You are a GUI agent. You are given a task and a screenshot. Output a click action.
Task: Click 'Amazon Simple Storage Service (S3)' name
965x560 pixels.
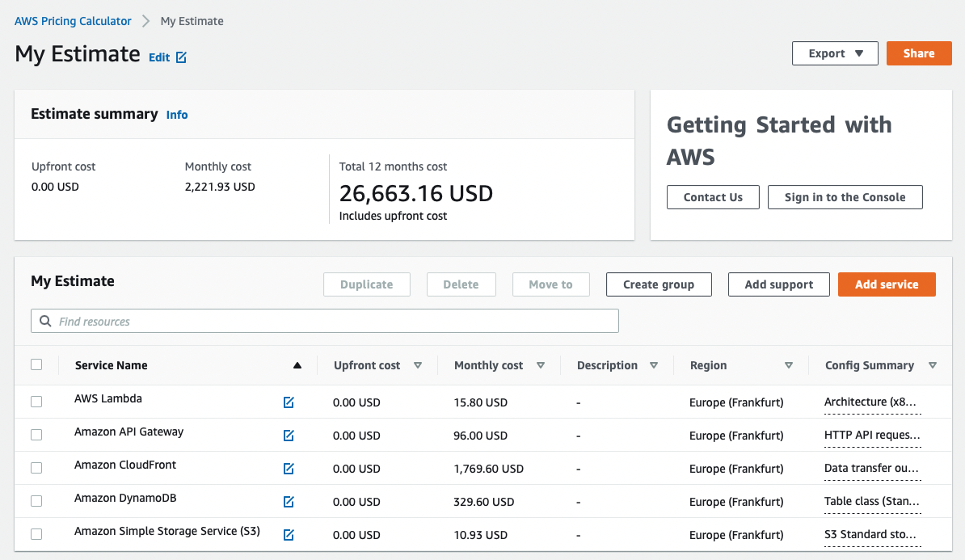click(167, 532)
